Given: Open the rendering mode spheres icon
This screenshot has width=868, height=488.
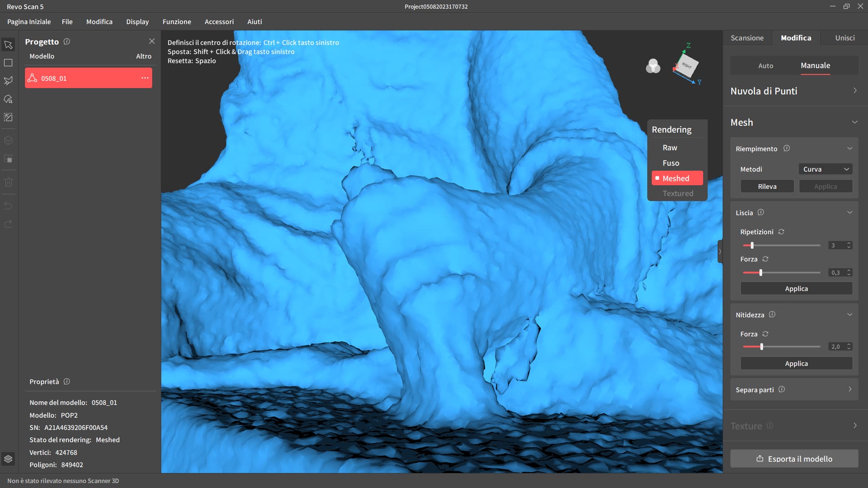Looking at the screenshot, I should [653, 66].
